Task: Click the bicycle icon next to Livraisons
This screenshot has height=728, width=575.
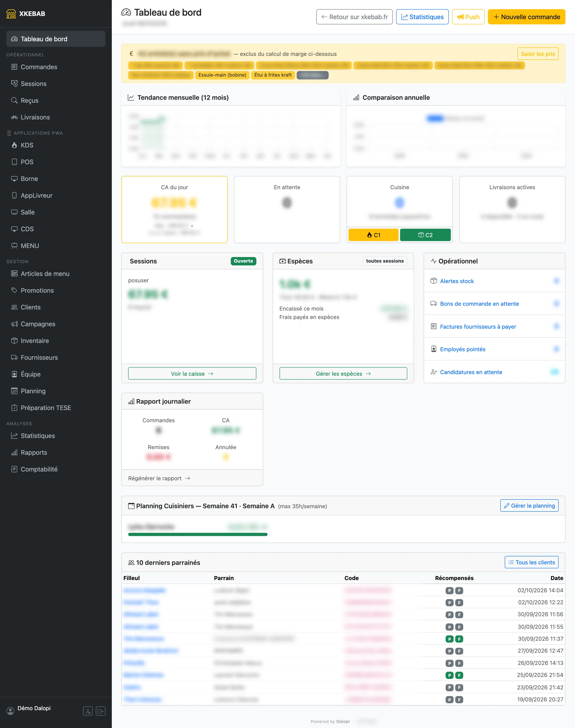Action: [x=14, y=117]
